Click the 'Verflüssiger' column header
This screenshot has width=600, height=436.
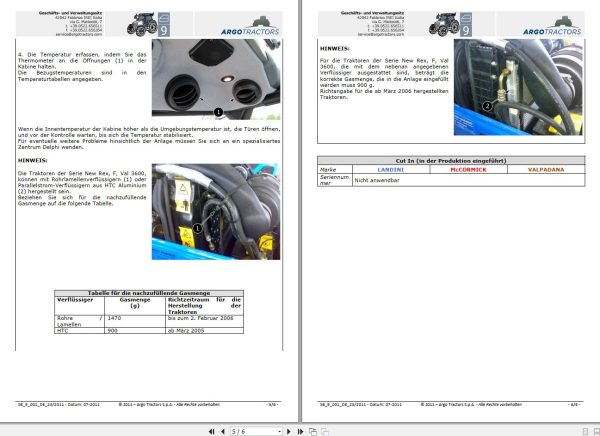coord(80,305)
